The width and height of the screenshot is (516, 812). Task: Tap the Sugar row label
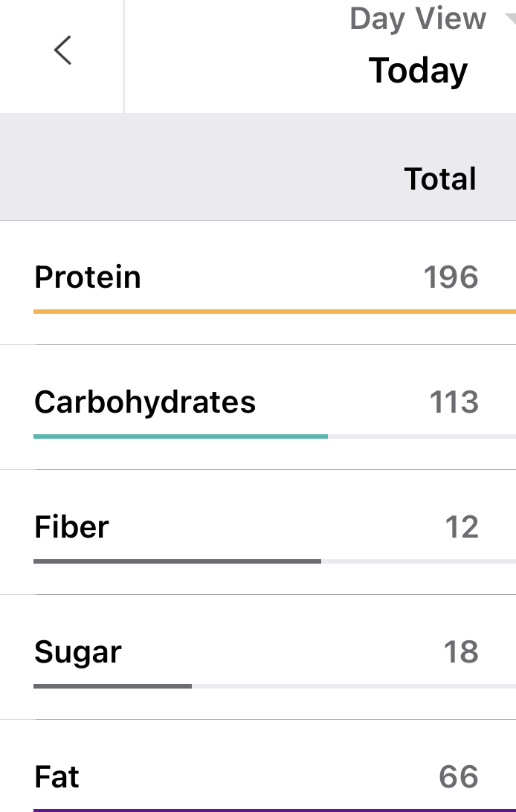77,652
